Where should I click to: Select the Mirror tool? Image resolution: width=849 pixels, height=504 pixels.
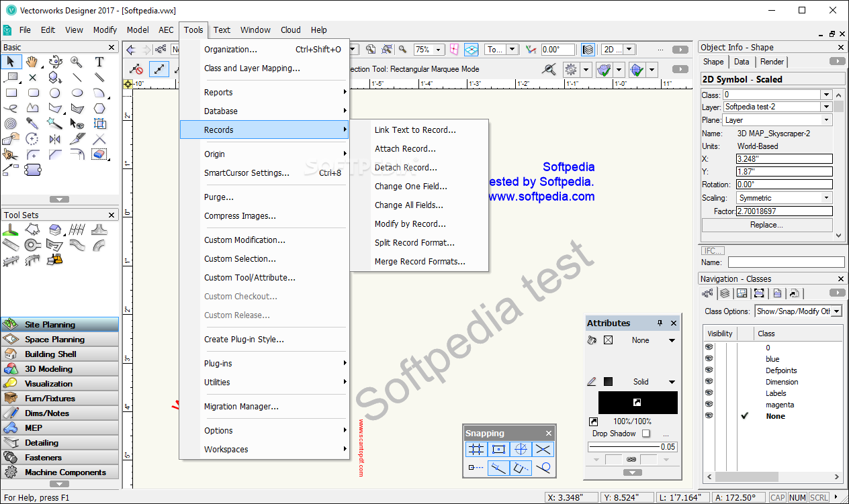tap(55, 139)
